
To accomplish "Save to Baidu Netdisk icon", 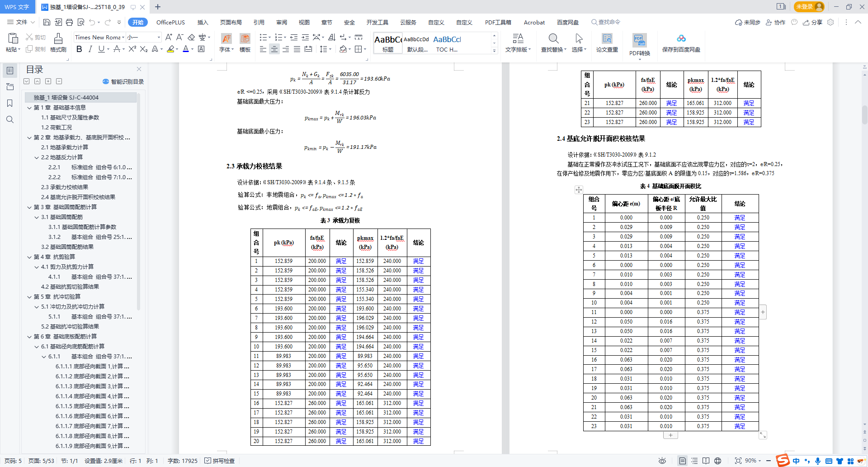I will coord(681,43).
